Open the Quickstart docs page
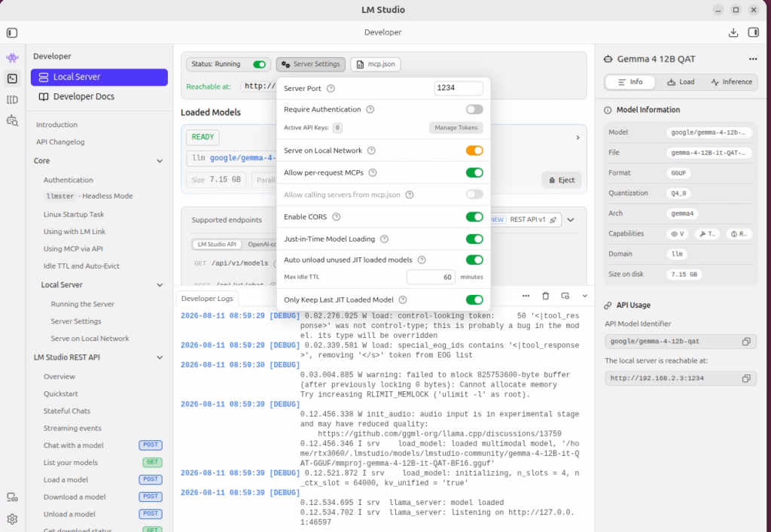 click(x=61, y=394)
